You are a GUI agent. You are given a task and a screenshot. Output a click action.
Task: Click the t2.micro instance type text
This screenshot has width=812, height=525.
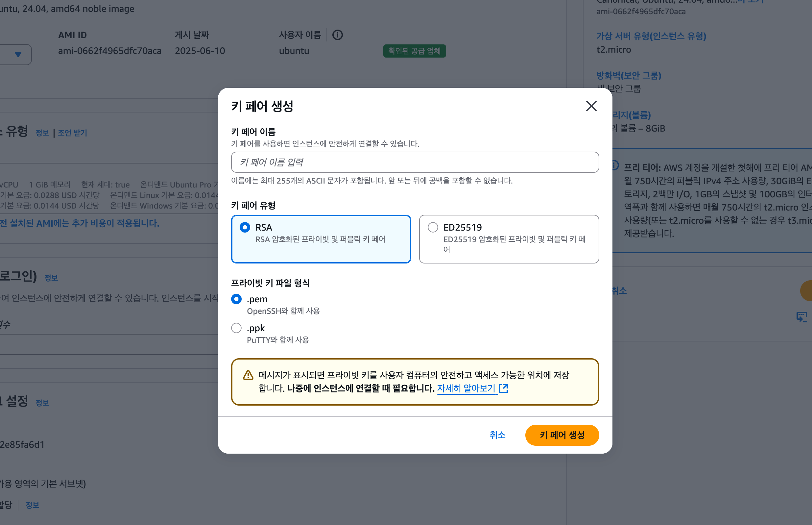point(613,49)
